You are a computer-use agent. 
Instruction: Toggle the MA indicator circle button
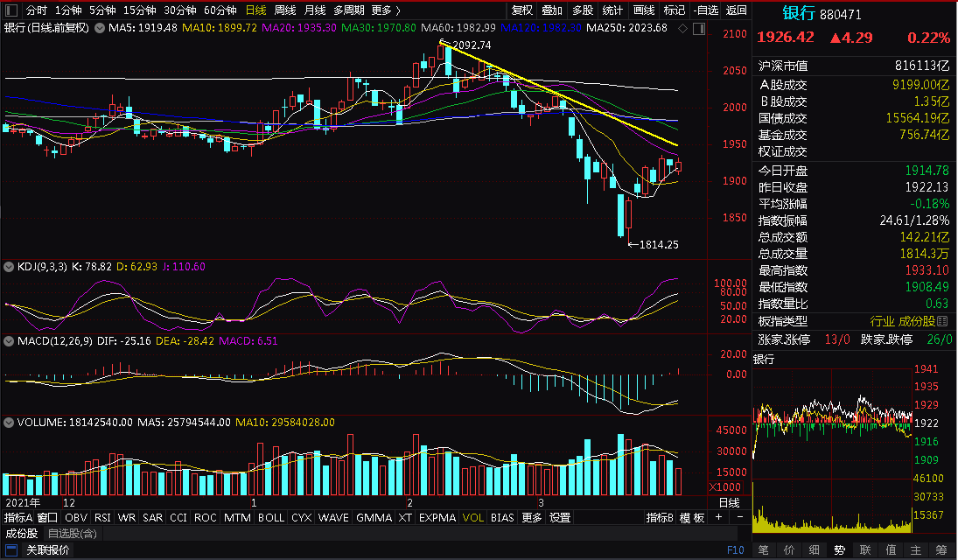click(100, 28)
